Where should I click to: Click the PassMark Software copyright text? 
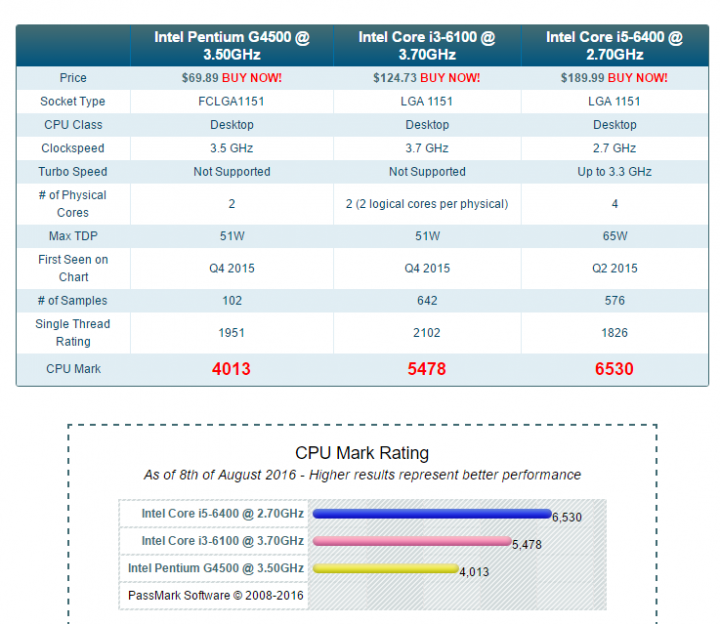(216, 596)
